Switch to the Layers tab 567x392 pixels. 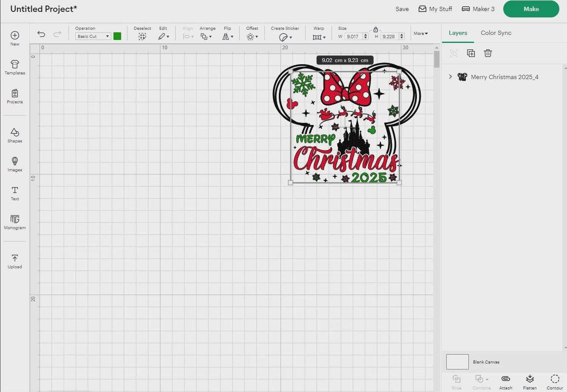click(x=458, y=33)
